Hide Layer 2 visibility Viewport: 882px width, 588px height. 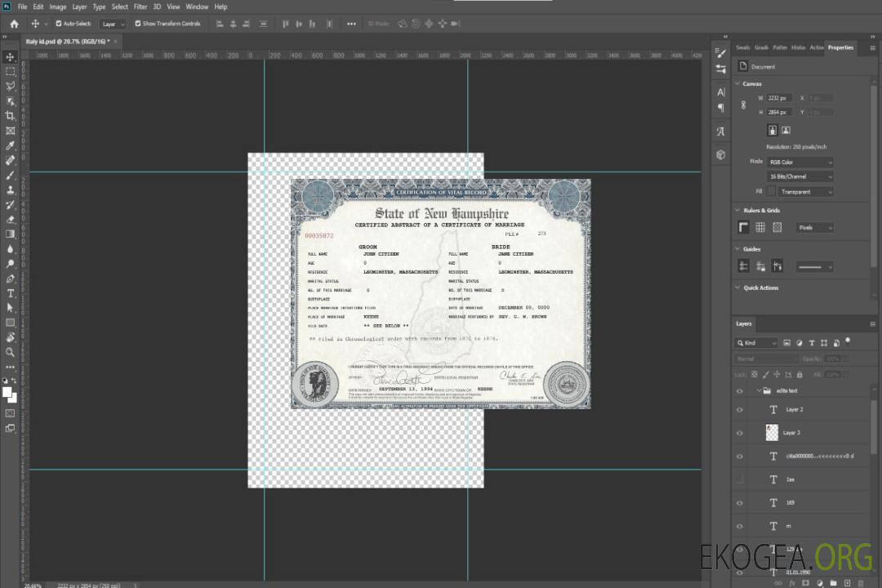coord(740,410)
